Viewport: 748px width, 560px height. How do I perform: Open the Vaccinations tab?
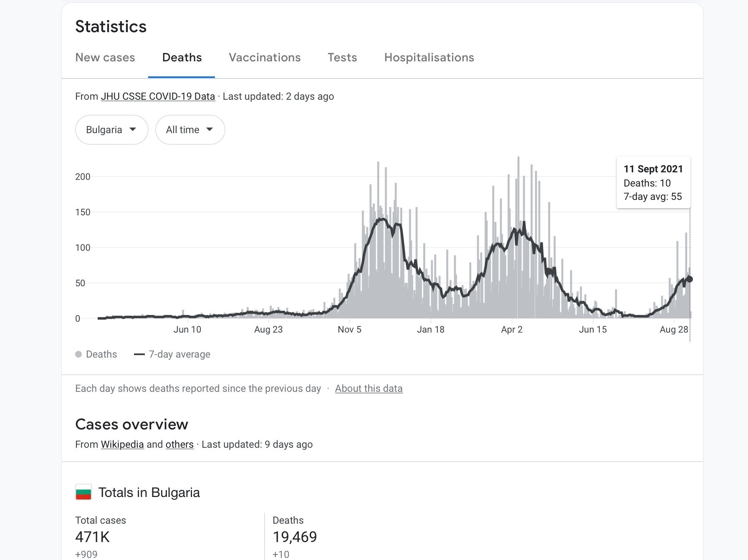(x=265, y=58)
